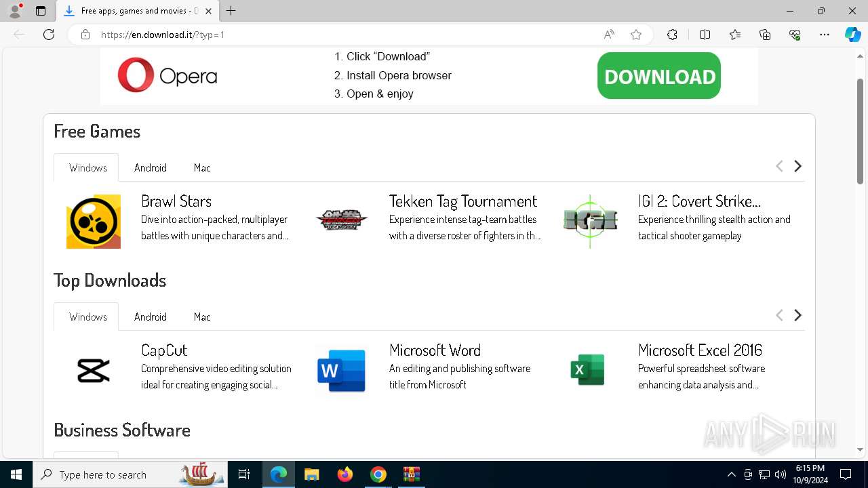Open the Favorites list icon
Image resolution: width=868 pixels, height=488 pixels.
coord(735,35)
